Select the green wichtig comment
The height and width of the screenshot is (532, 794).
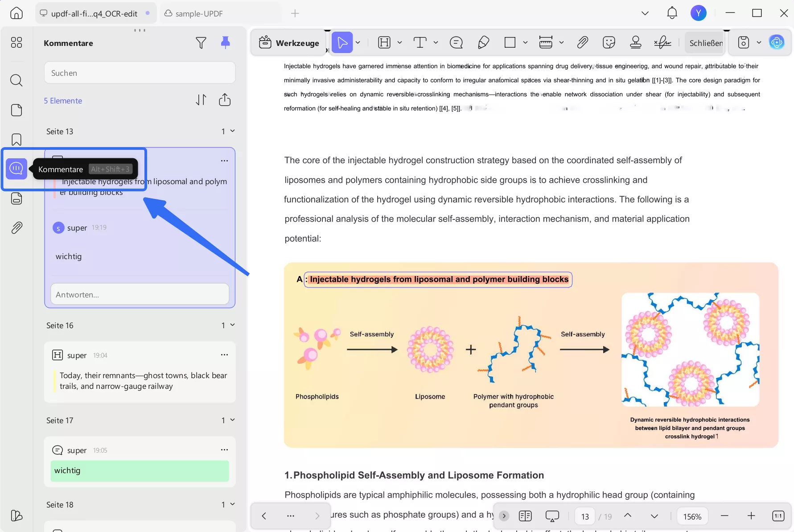[140, 471]
